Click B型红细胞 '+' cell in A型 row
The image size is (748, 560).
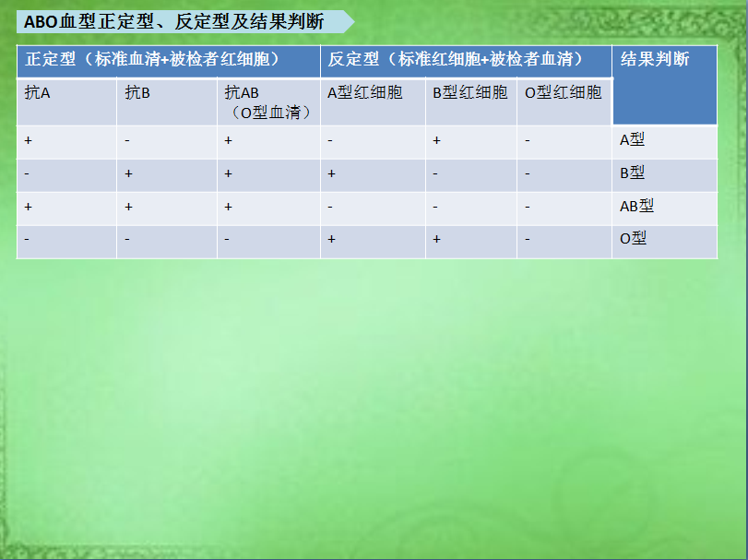pyautogui.click(x=471, y=142)
